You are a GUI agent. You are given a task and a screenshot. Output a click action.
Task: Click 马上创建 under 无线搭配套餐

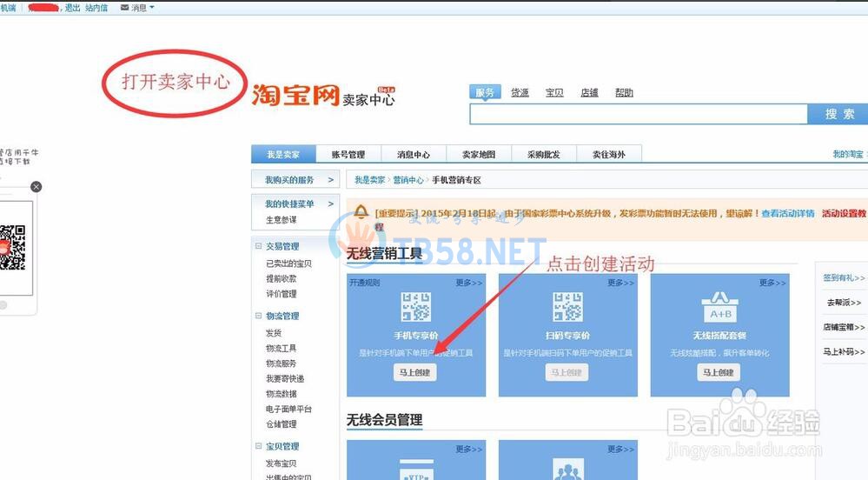[x=719, y=372]
